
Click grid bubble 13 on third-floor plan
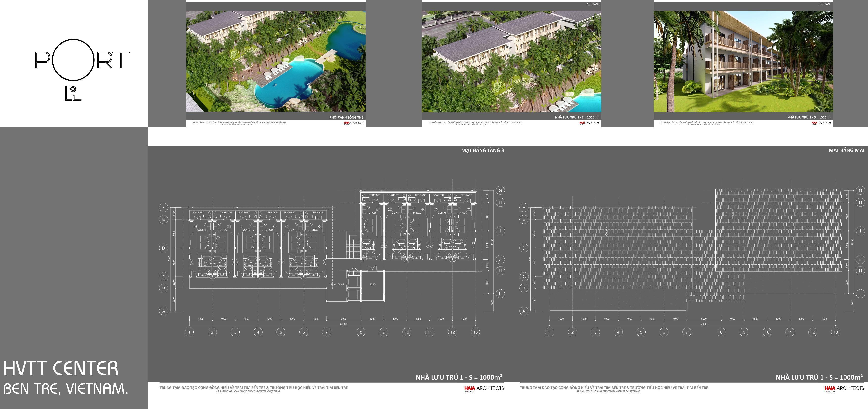[x=475, y=332]
